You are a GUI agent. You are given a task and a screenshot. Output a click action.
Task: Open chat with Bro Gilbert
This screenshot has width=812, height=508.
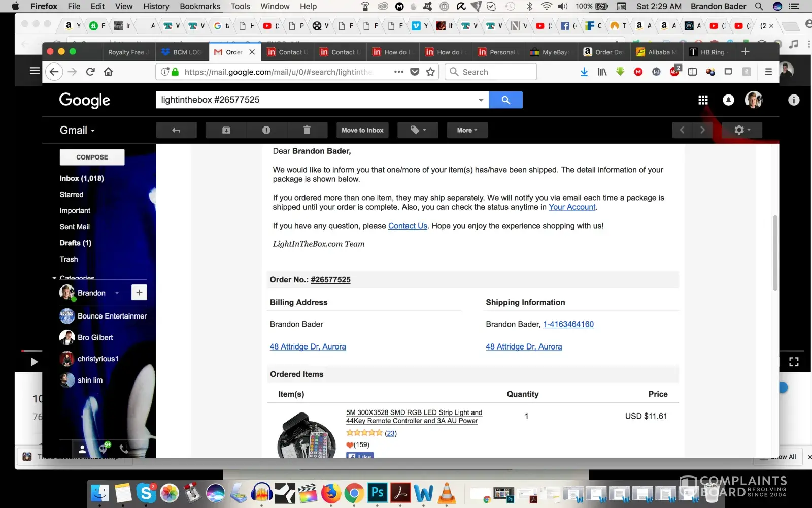tap(95, 338)
